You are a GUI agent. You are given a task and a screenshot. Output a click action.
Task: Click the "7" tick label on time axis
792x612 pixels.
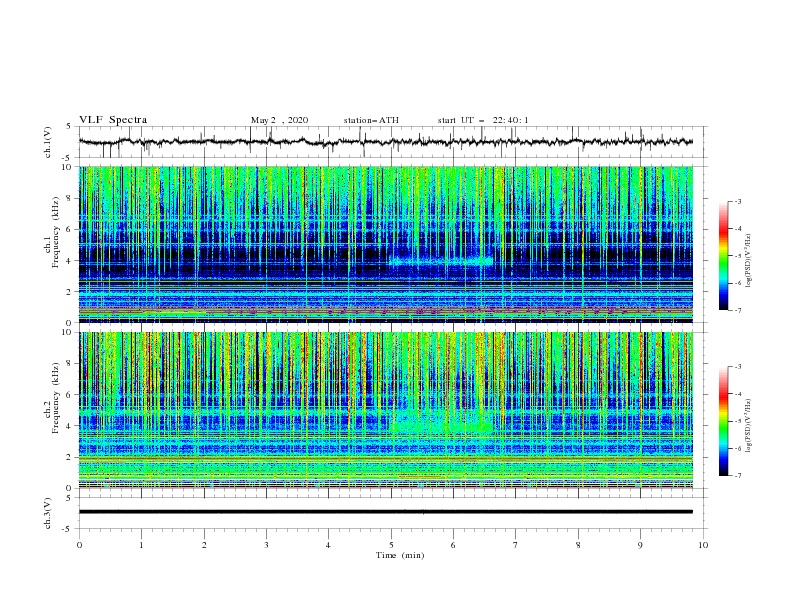tap(516, 545)
